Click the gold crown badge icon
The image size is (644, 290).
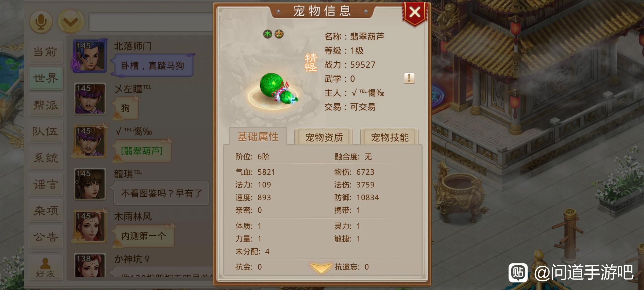pyautogui.click(x=279, y=34)
